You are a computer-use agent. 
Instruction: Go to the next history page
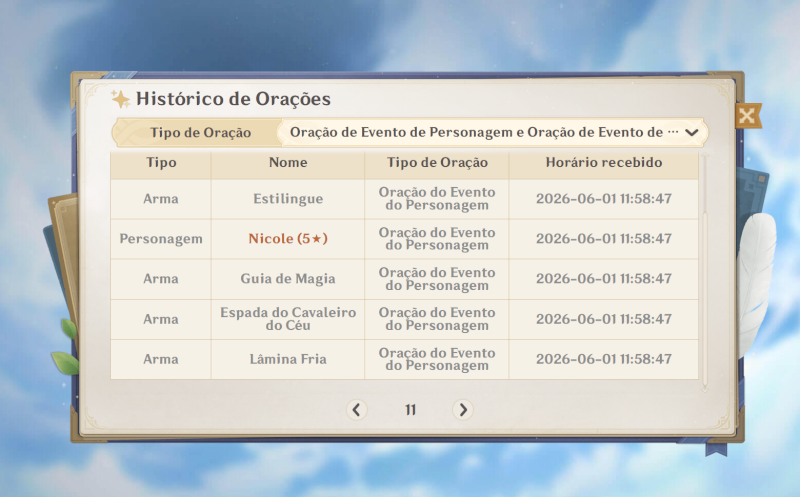pos(463,410)
